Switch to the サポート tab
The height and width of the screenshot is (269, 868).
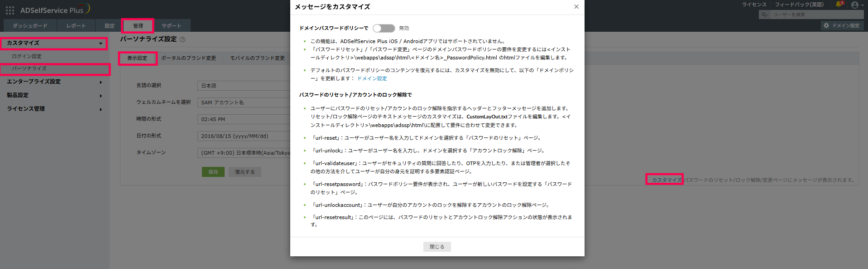[x=172, y=26]
